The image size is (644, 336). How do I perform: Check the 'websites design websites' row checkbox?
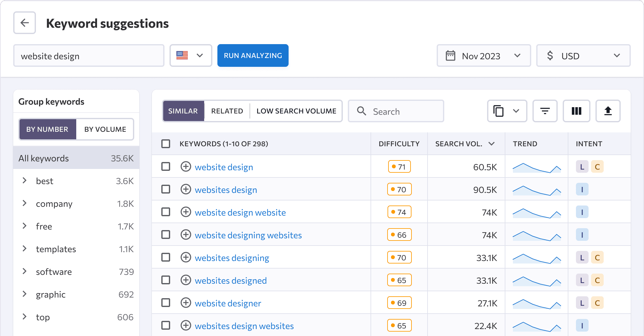166,325
